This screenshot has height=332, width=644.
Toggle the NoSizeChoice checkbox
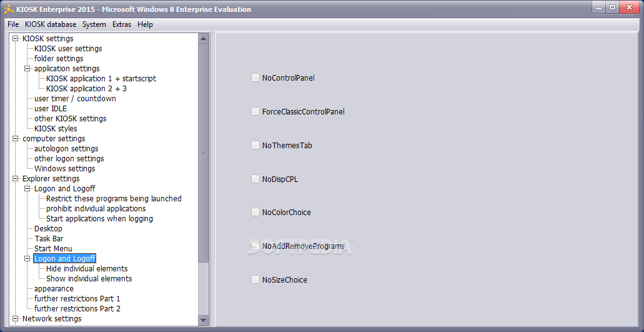click(x=255, y=280)
